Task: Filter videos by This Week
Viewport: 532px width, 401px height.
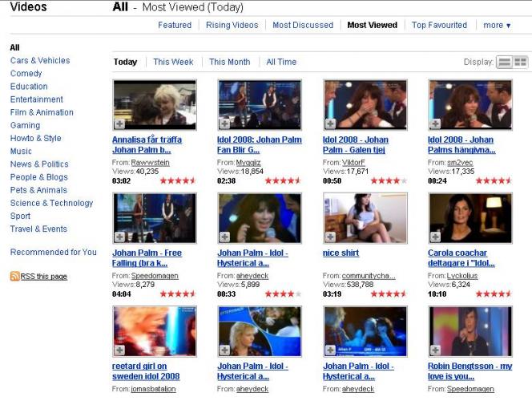Action: [x=173, y=62]
